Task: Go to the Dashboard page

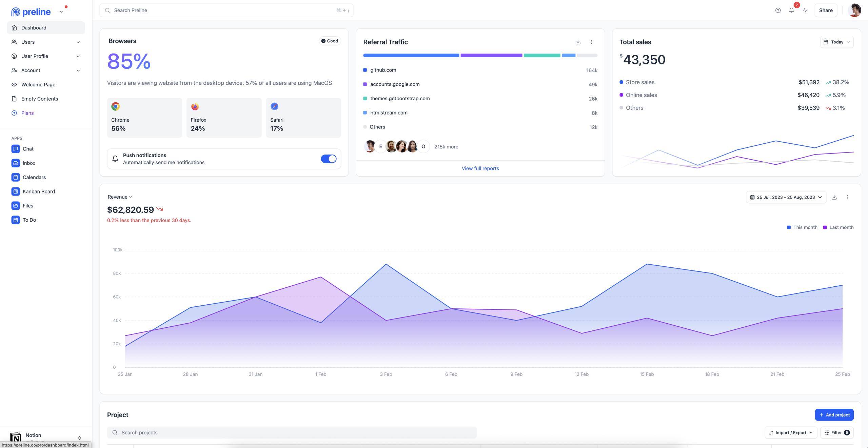Action: pyautogui.click(x=34, y=27)
